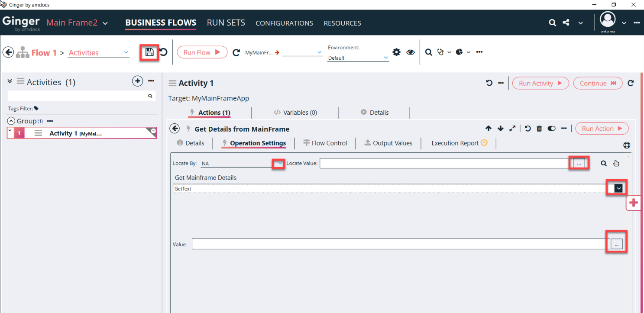
Task: Add a new activity with the plus icon
Action: [137, 81]
